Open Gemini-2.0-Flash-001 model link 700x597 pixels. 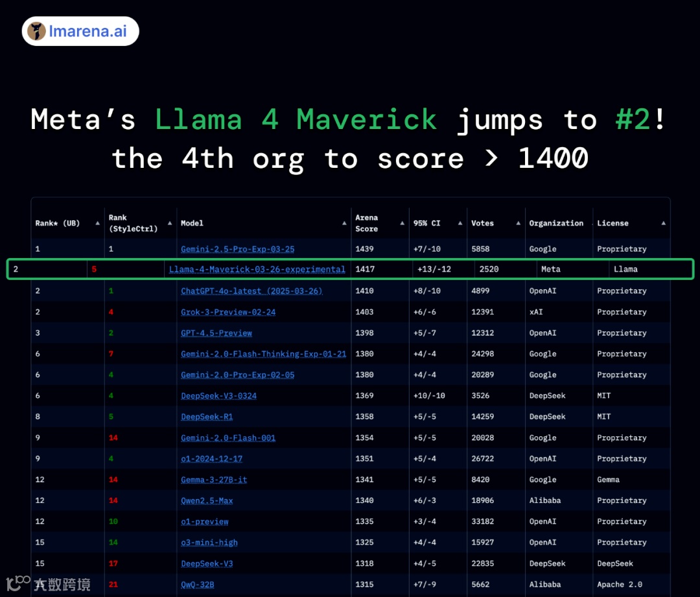pos(228,438)
